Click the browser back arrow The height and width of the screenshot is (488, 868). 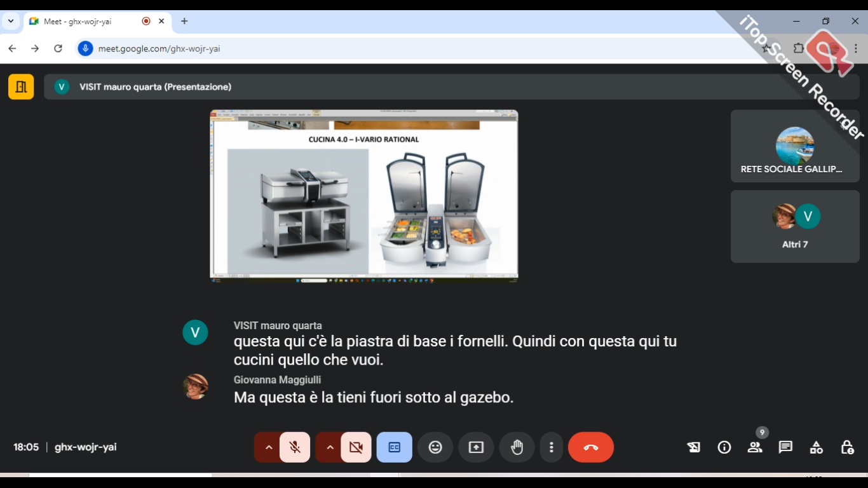pos(12,48)
